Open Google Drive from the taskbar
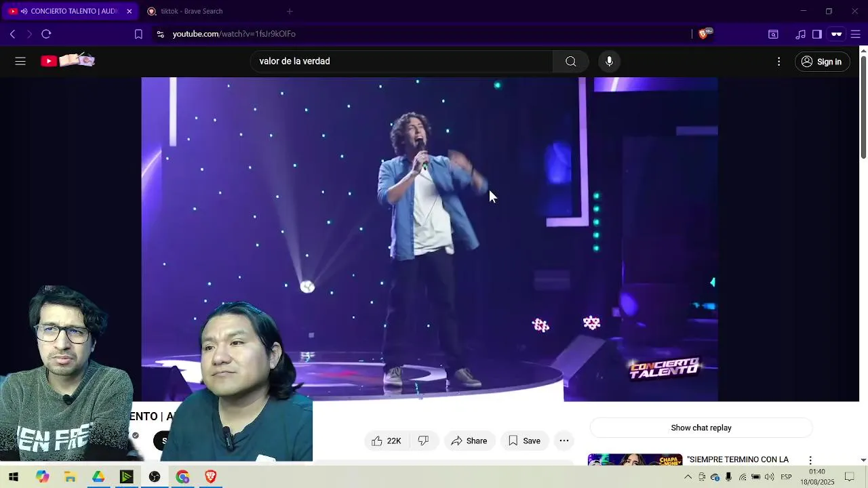 pyautogui.click(x=98, y=477)
